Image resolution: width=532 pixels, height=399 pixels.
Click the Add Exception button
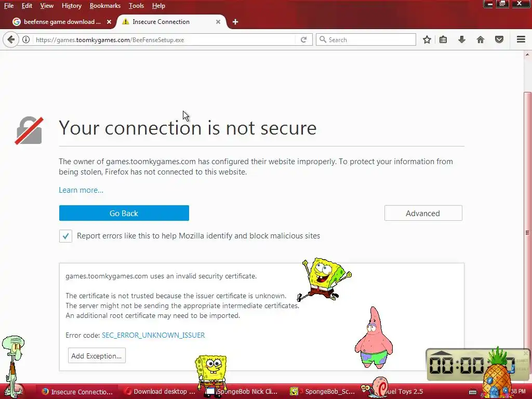point(97,355)
